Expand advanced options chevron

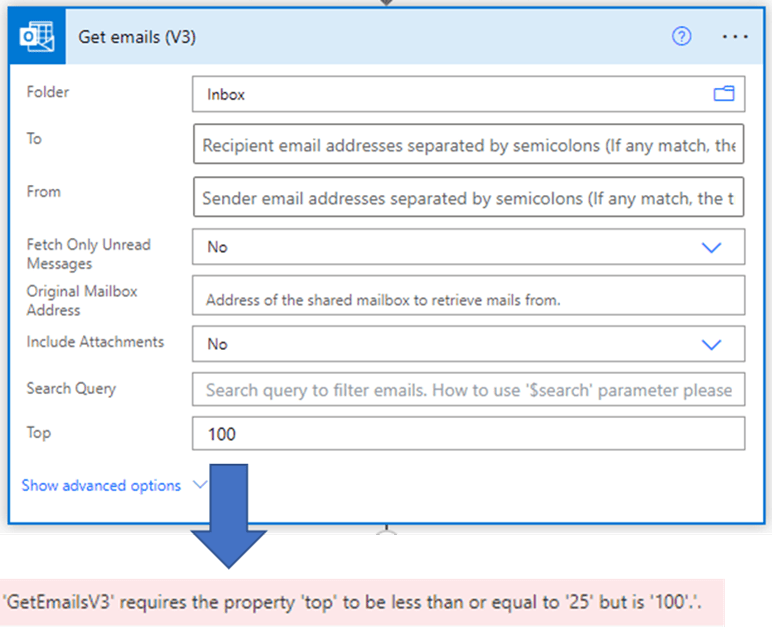(200, 485)
